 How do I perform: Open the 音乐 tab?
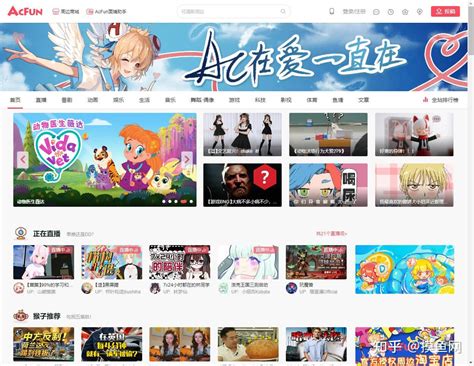coord(170,100)
